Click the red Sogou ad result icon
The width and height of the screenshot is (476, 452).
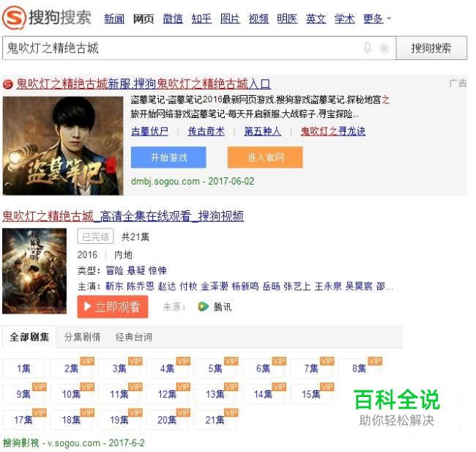point(7,84)
